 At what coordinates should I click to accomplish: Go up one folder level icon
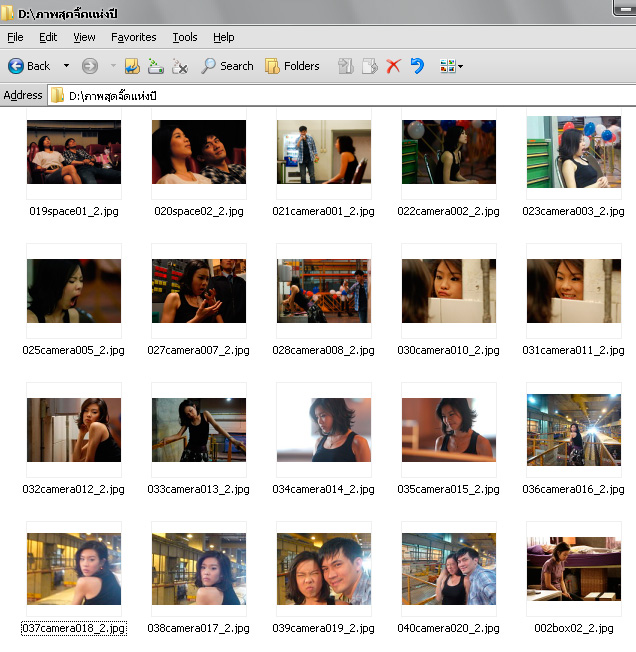pyautogui.click(x=132, y=66)
